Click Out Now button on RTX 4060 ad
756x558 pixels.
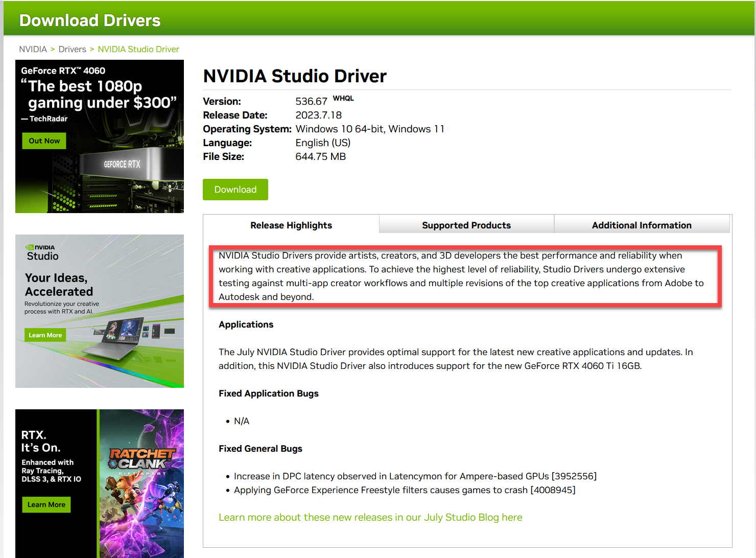click(x=44, y=141)
